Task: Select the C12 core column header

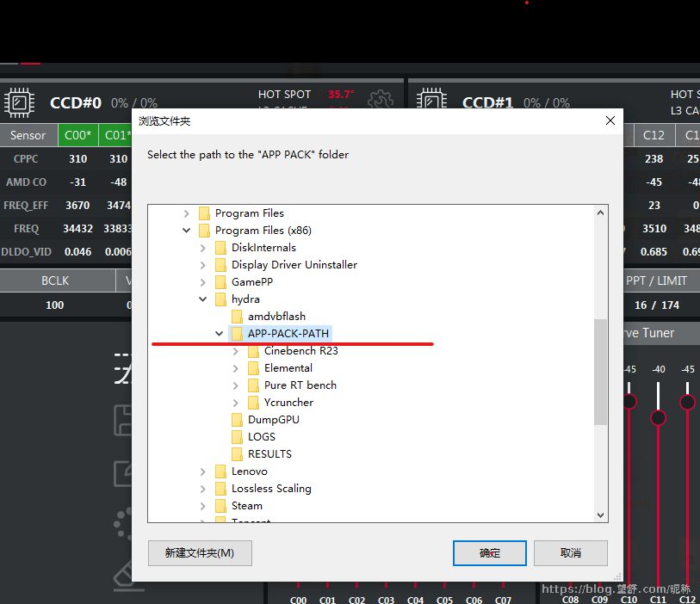Action: [654, 135]
